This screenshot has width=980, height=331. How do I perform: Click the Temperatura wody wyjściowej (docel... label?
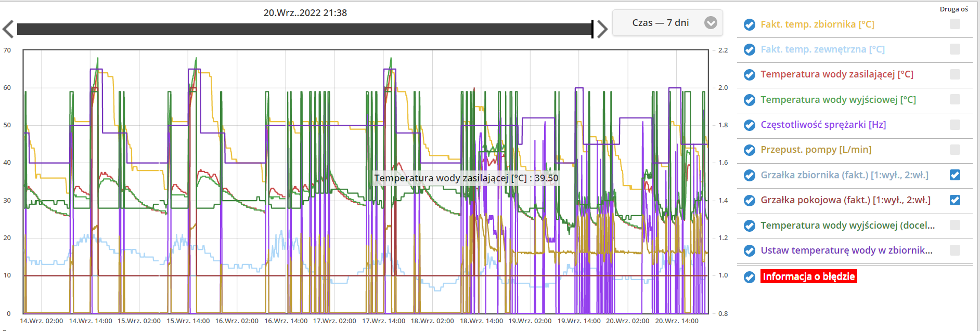(847, 226)
